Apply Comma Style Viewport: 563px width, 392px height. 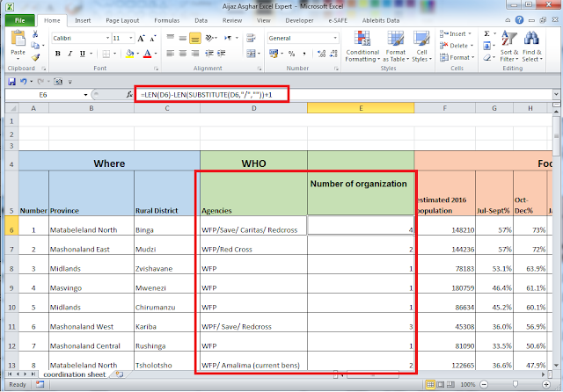click(x=304, y=54)
